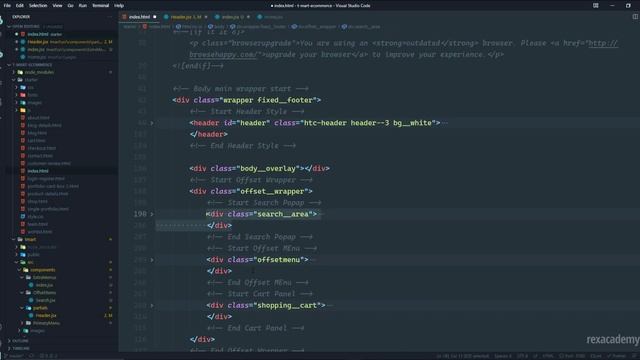Click the div.search__area breadcrumb
Image resolution: width=640 pixels, height=360 pixels.
click(361, 27)
